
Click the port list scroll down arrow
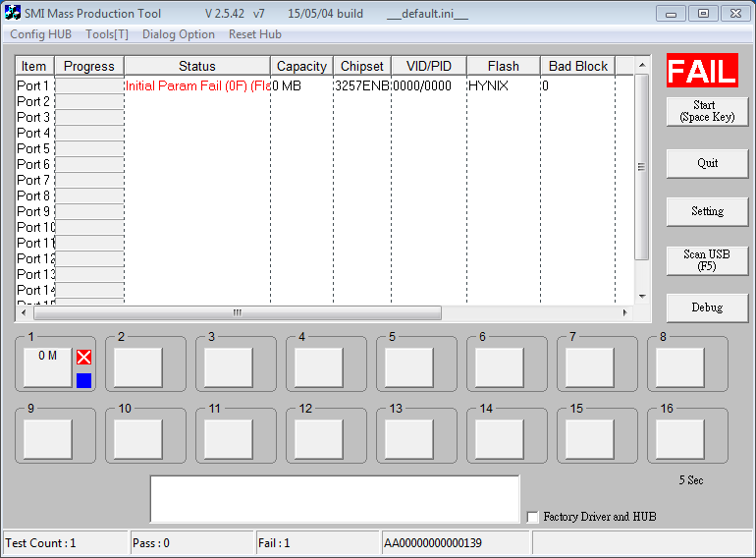[642, 296]
